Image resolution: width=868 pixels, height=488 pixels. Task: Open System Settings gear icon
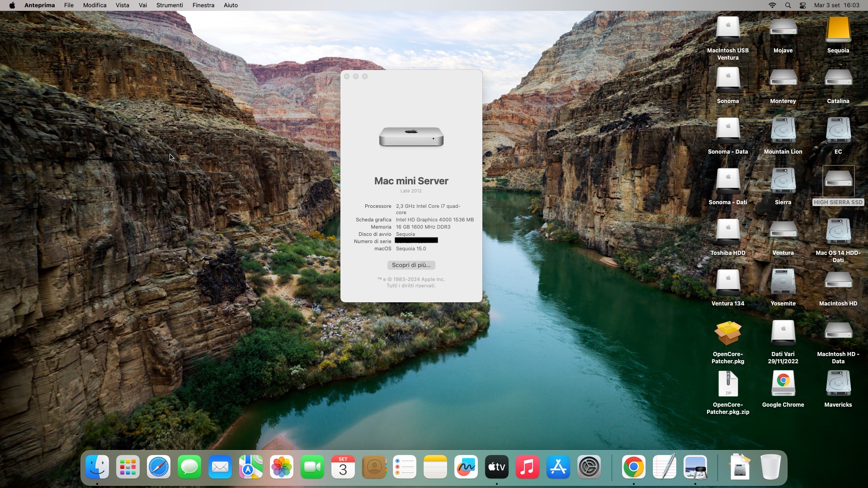click(x=589, y=467)
